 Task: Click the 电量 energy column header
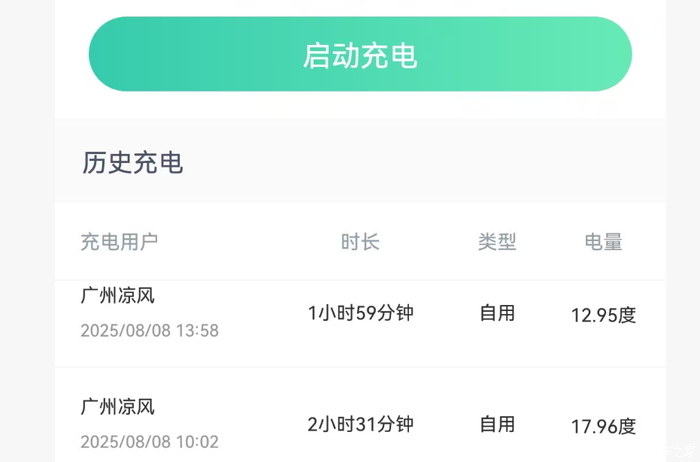click(604, 242)
